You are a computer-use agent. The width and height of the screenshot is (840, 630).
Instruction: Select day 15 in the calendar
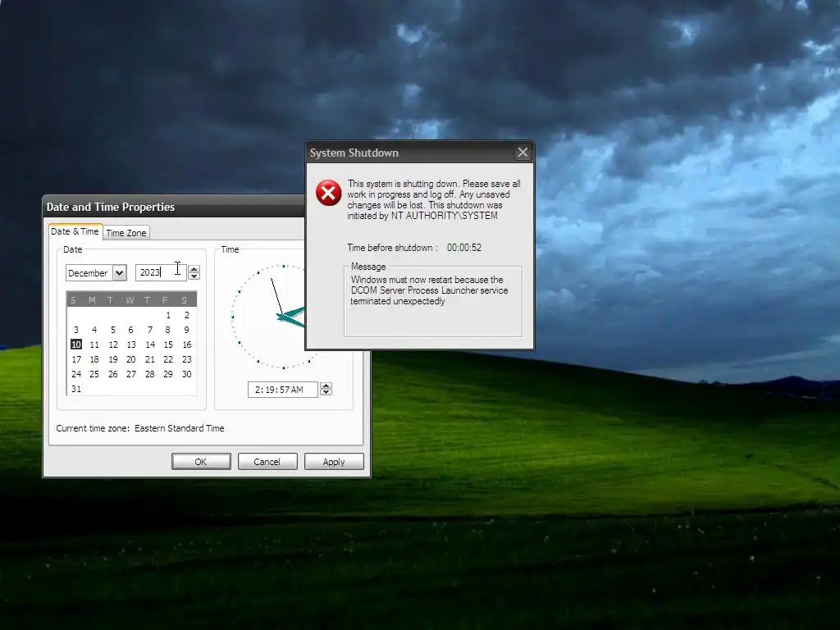click(x=168, y=345)
